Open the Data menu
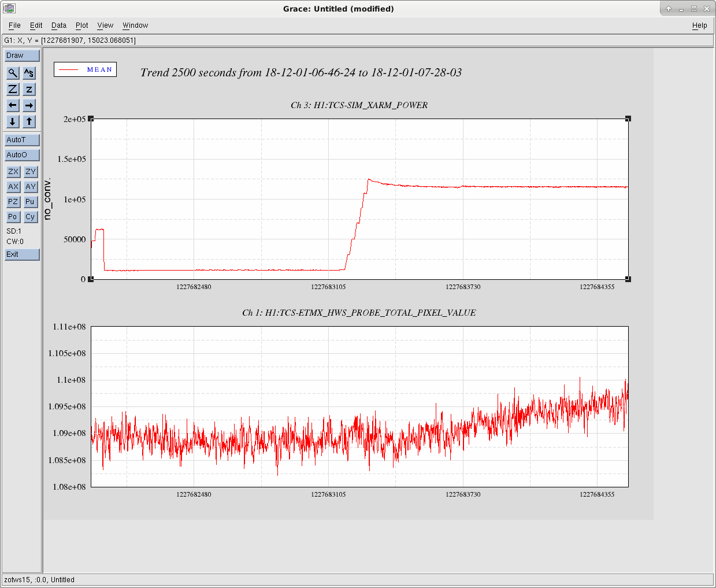 pyautogui.click(x=59, y=25)
